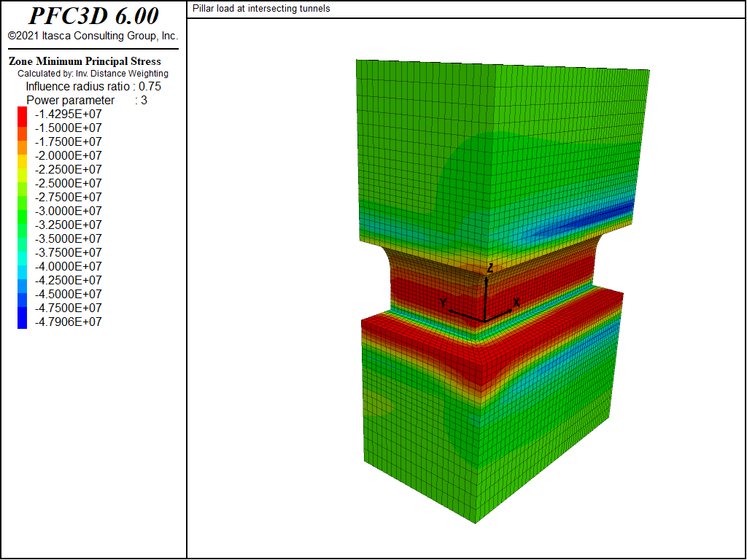Click the Itasca Consulting Group copyright text
747x560 pixels.
[93, 36]
